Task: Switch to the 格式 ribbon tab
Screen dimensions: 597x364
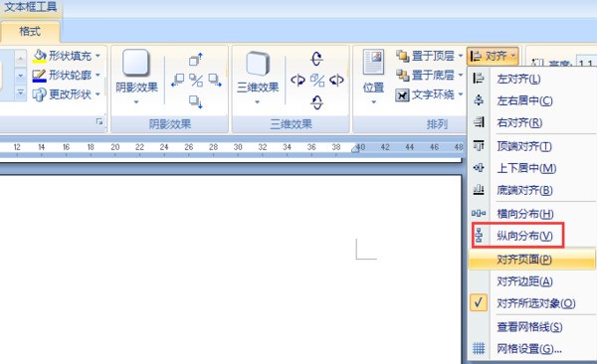Action: (30, 31)
